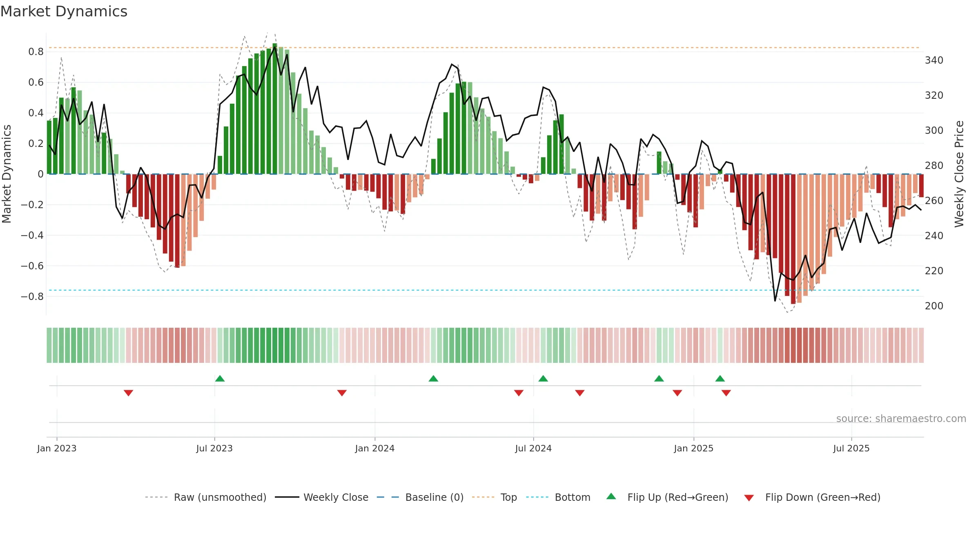Image resolution: width=980 pixels, height=551 pixels.
Task: Click the Jan 2023 axis label
Action: [x=57, y=448]
